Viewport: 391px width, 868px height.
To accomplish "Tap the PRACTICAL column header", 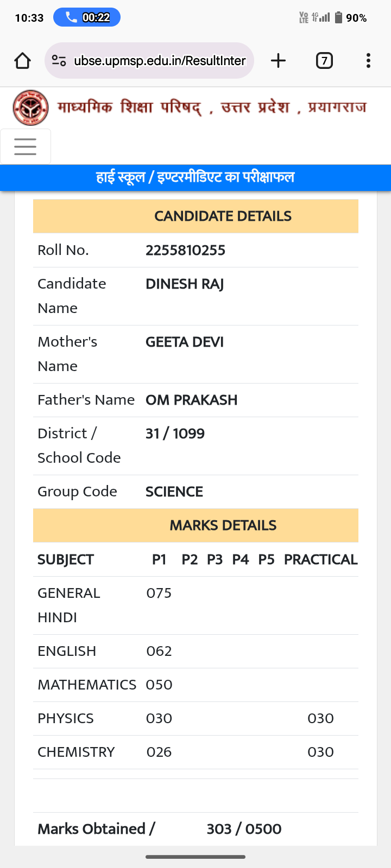I will click(x=320, y=559).
